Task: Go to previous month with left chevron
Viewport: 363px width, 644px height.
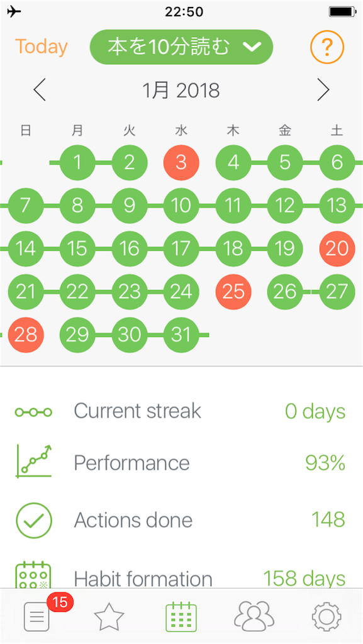Action: click(40, 90)
